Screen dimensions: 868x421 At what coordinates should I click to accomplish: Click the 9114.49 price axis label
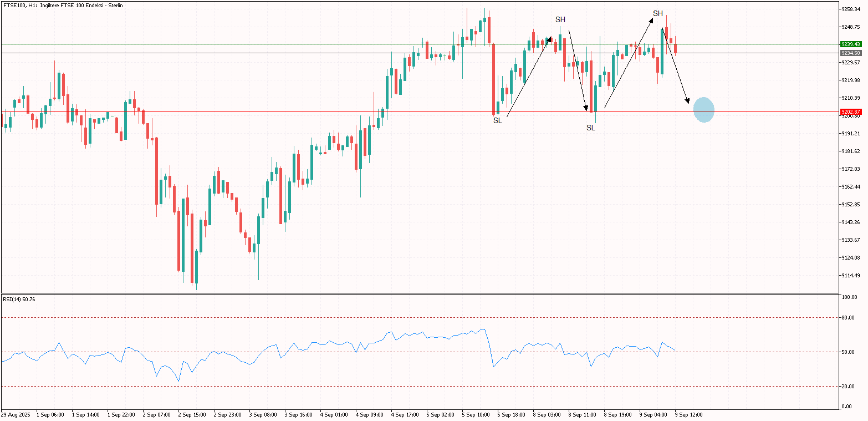tap(851, 275)
